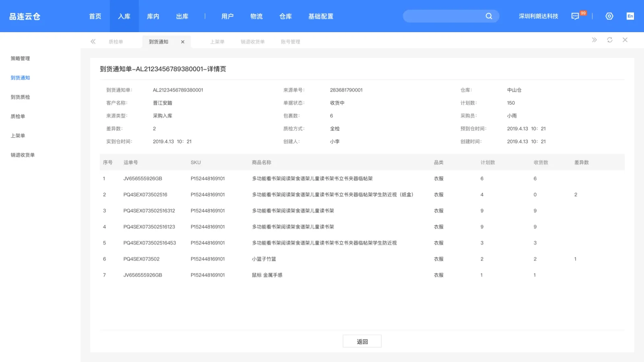The width and height of the screenshot is (644, 362).
Task: Click the 品连云仓 logo
Action: point(25,16)
